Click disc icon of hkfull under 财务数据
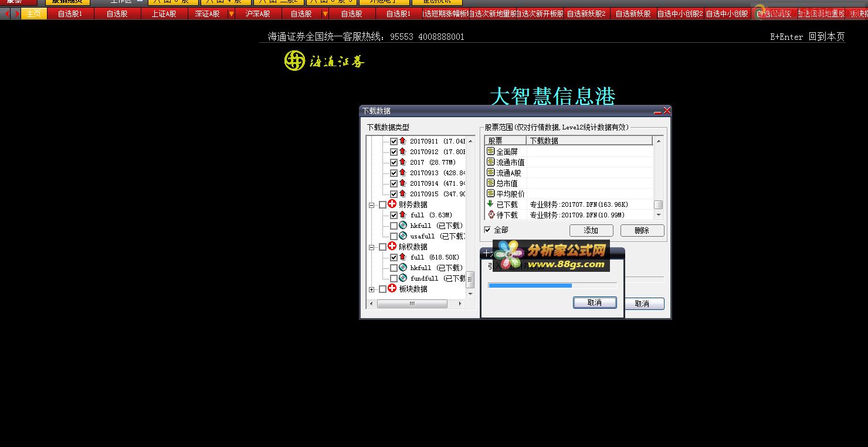Image resolution: width=868 pixels, height=447 pixels. (403, 226)
